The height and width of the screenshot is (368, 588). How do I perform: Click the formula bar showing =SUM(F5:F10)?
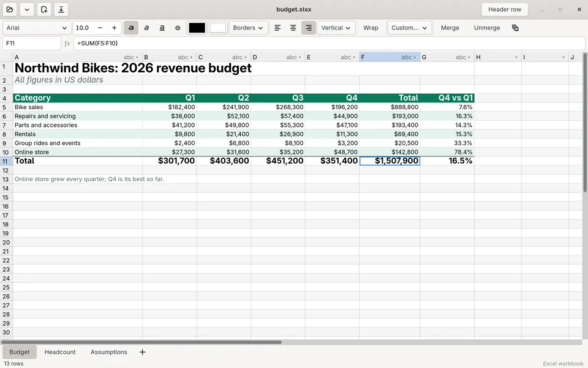[x=329, y=43]
